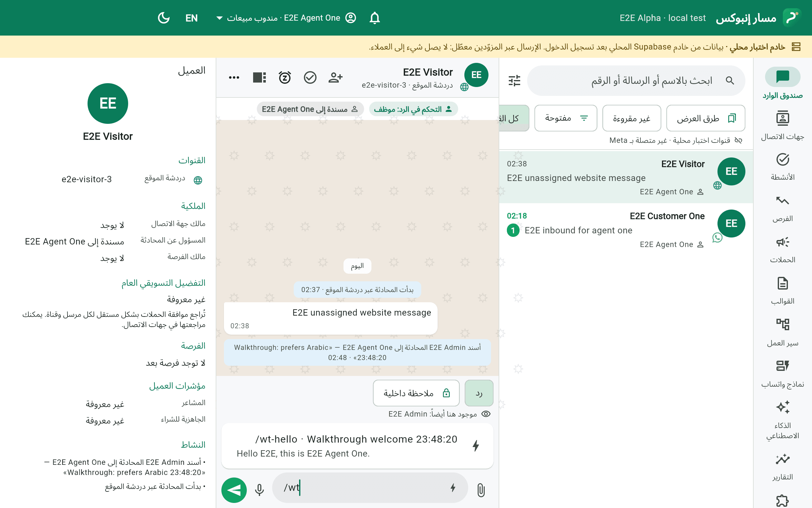Viewport: 812px width, 508px height.
Task: Switch to رد reply tab
Action: (x=479, y=393)
